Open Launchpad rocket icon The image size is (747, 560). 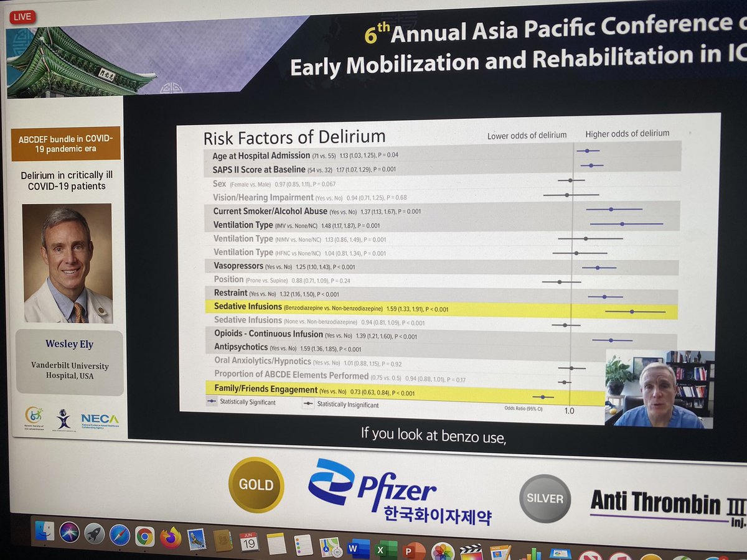click(94, 533)
